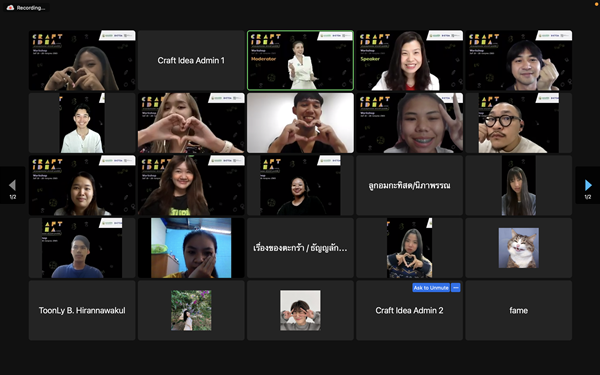The height and width of the screenshot is (375, 600).
Task: Go to previous gallery page arrow
Action: pyautogui.click(x=12, y=185)
